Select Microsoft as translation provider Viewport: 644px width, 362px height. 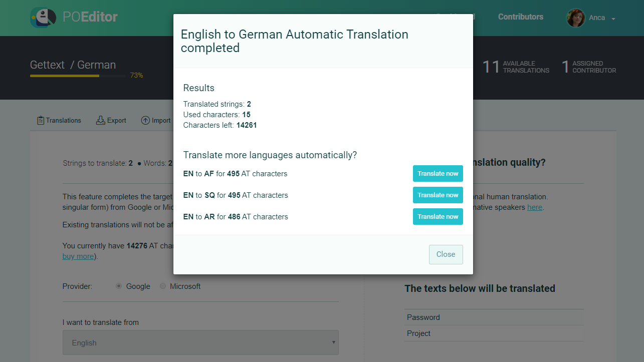pyautogui.click(x=163, y=285)
